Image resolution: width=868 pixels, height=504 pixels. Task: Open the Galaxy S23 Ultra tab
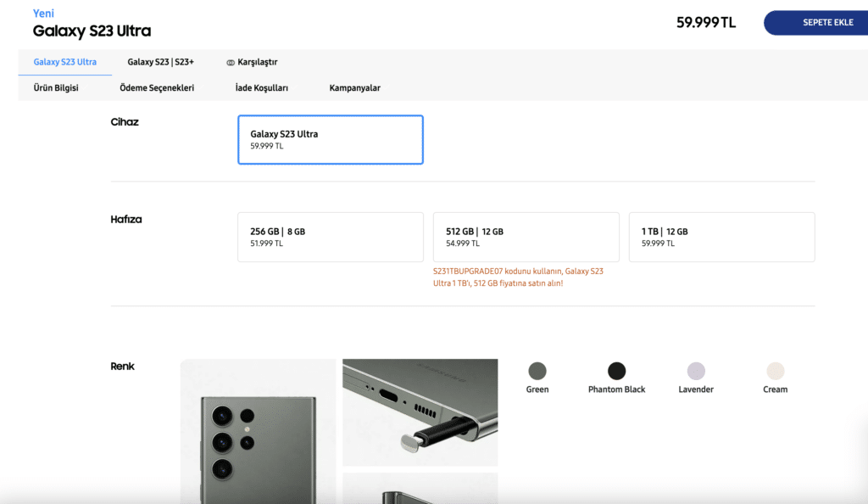click(64, 62)
